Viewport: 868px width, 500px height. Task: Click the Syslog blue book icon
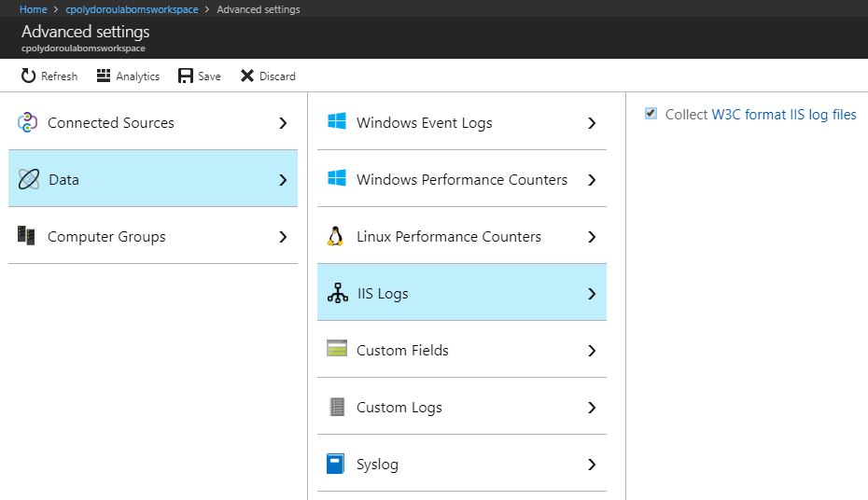pyautogui.click(x=335, y=464)
